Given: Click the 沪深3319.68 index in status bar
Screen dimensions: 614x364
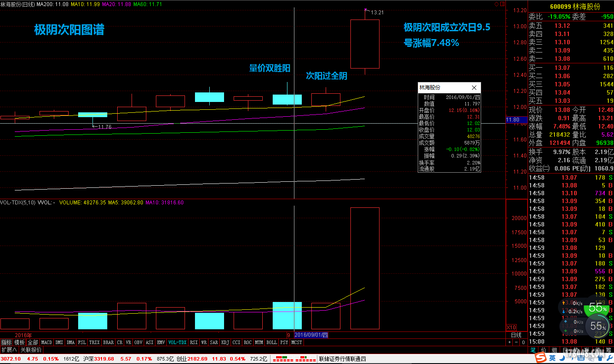Looking at the screenshot, I should point(99,359).
